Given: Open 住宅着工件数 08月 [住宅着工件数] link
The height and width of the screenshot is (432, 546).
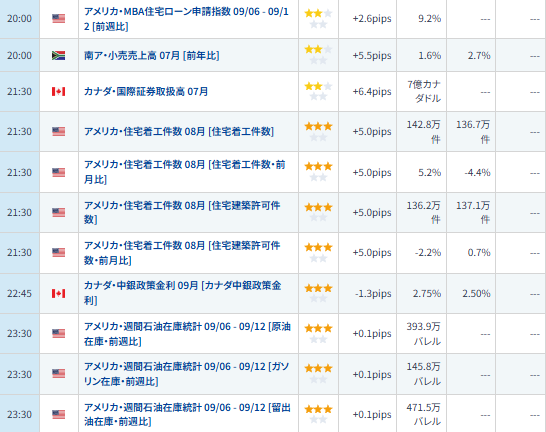Looking at the screenshot, I should click(179, 132).
